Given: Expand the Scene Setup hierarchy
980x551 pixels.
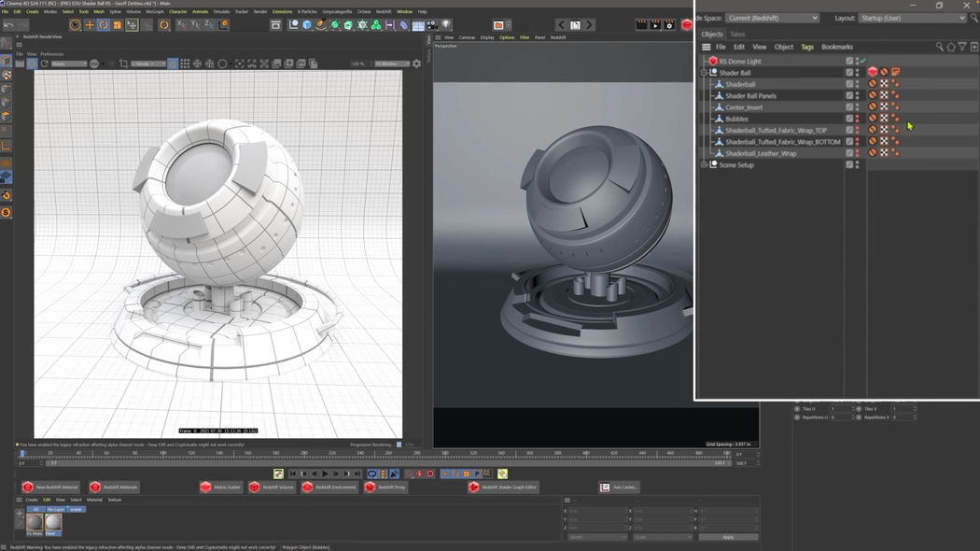Looking at the screenshot, I should coord(705,164).
